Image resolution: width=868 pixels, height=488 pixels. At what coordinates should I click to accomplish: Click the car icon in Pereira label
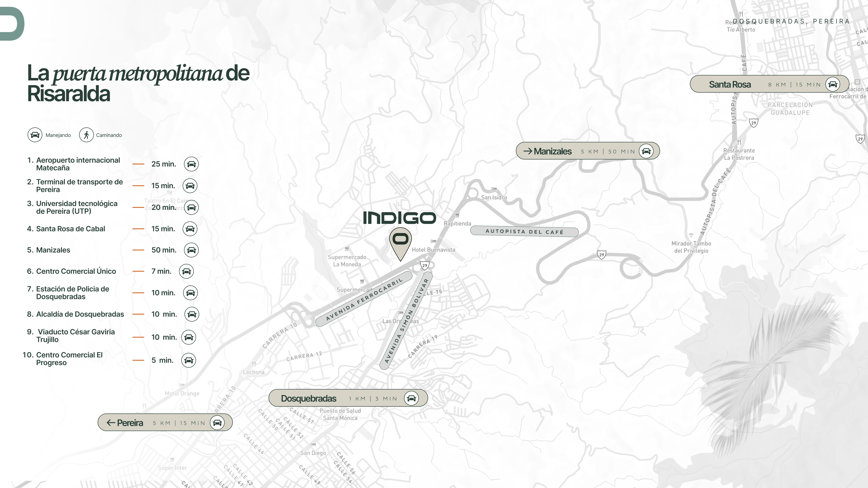click(x=217, y=423)
